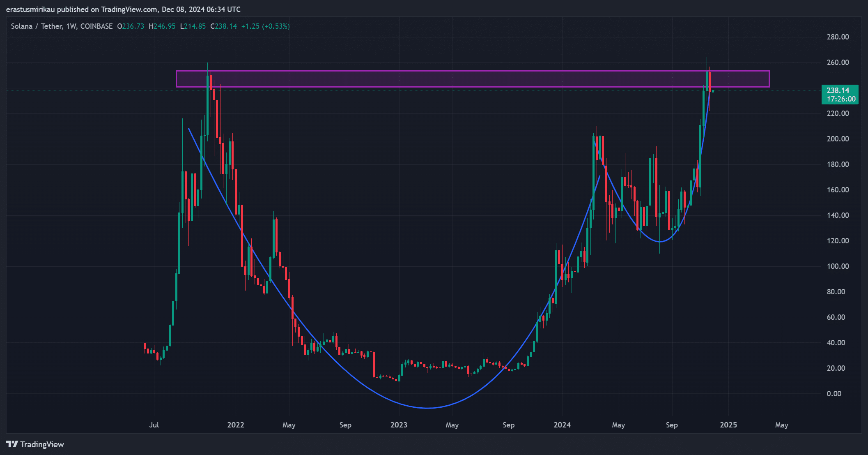Click the Solana / Tether symbol title
The width and height of the screenshot is (868, 455).
click(37, 26)
